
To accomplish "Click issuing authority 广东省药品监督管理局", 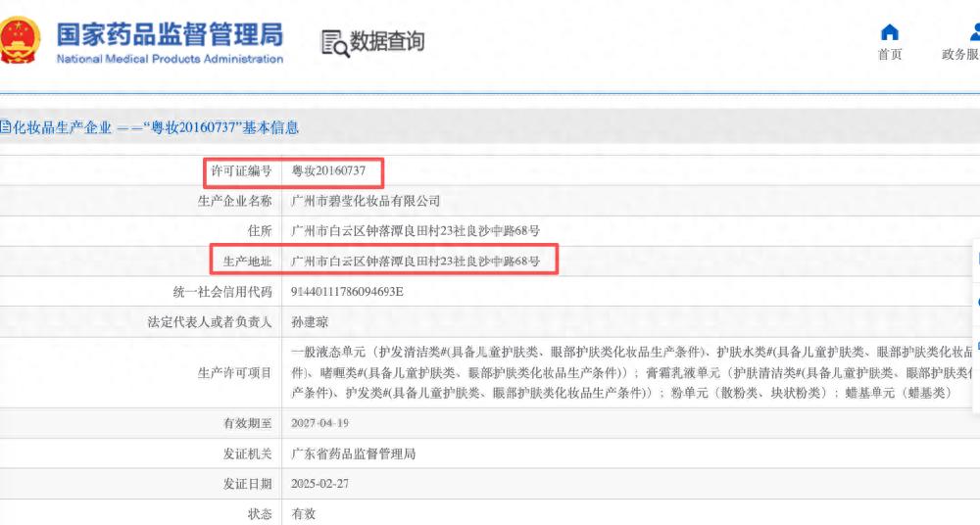I will [355, 454].
